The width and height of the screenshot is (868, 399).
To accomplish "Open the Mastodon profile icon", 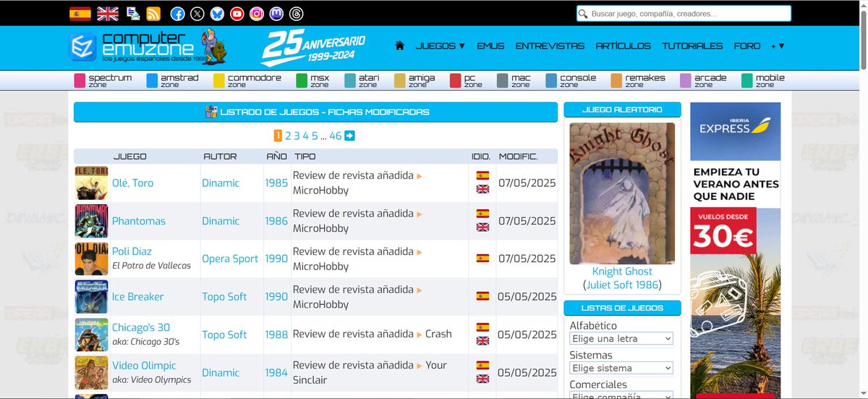I will 276,13.
